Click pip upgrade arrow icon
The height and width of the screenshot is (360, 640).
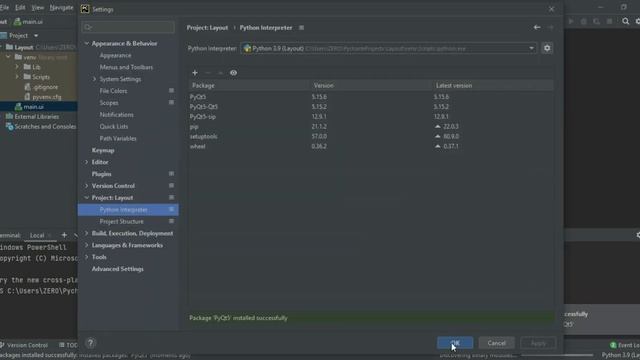[438, 127]
